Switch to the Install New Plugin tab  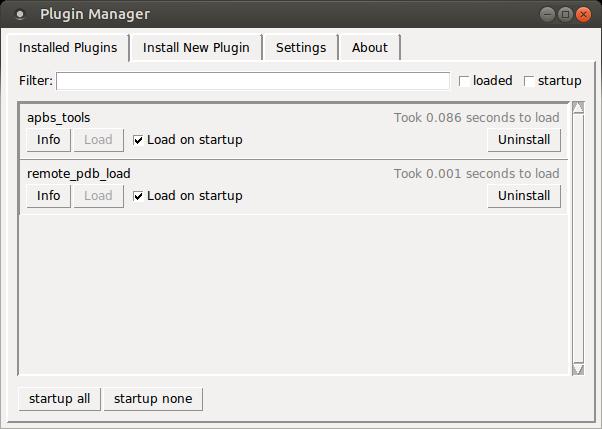point(196,48)
